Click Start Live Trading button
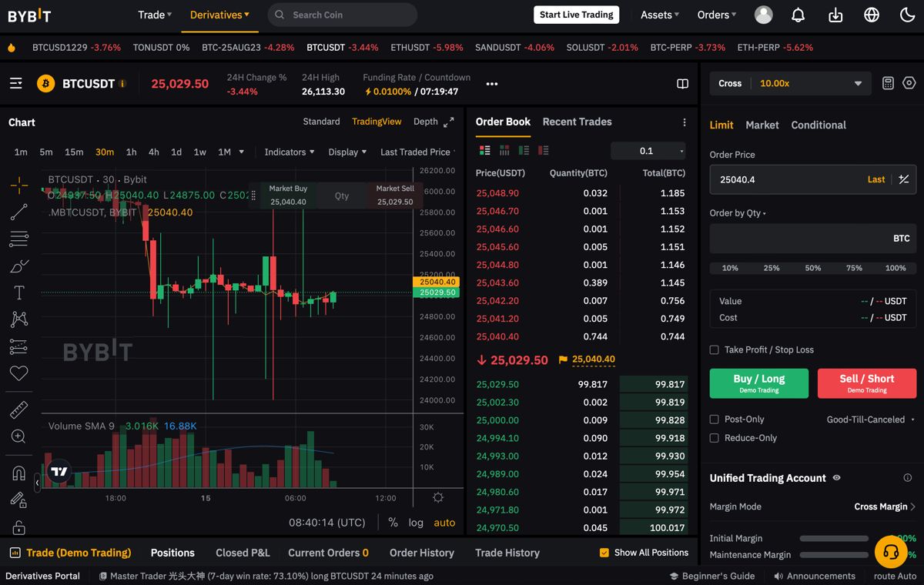Screen dimensions: 924x585 (577, 15)
